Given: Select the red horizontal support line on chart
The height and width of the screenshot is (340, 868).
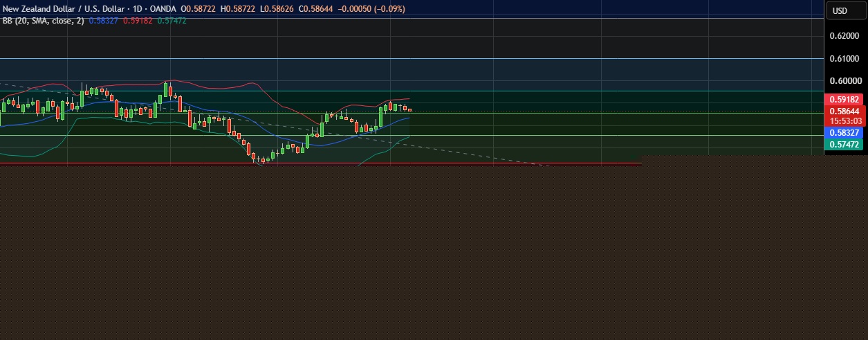Looking at the screenshot, I should (321, 163).
